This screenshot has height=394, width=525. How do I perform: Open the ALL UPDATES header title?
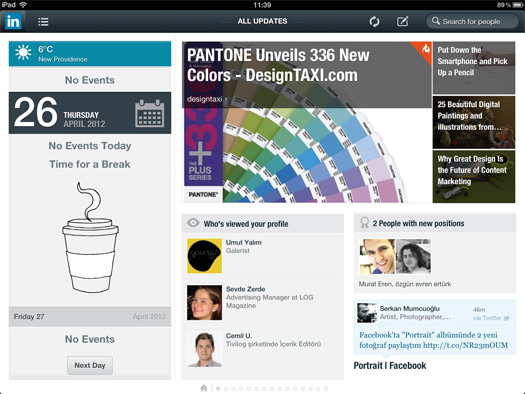(262, 21)
